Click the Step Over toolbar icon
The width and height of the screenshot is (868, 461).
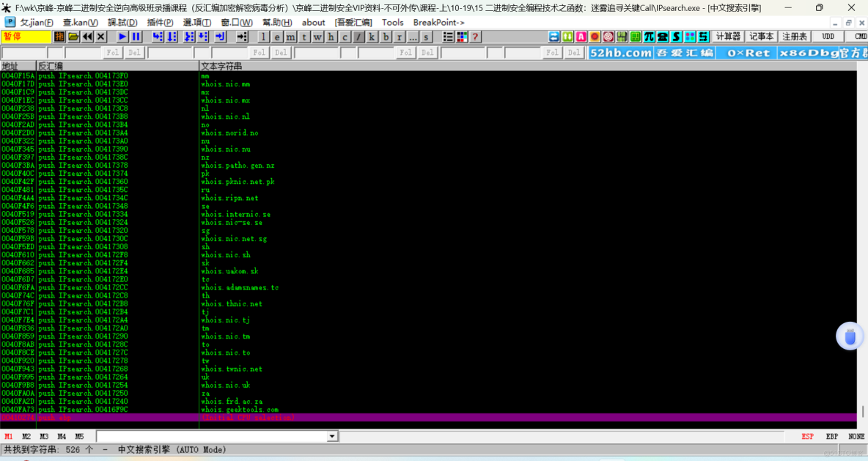172,37
